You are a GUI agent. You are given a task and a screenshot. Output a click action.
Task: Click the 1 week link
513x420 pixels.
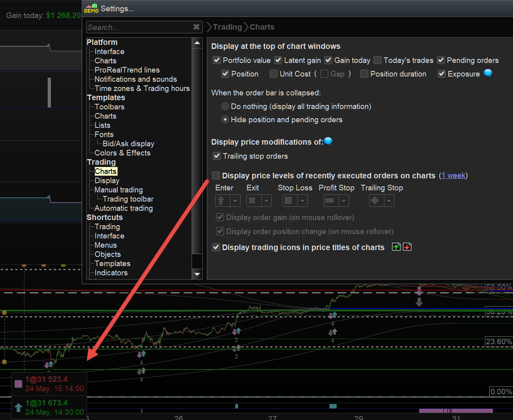pyautogui.click(x=453, y=176)
